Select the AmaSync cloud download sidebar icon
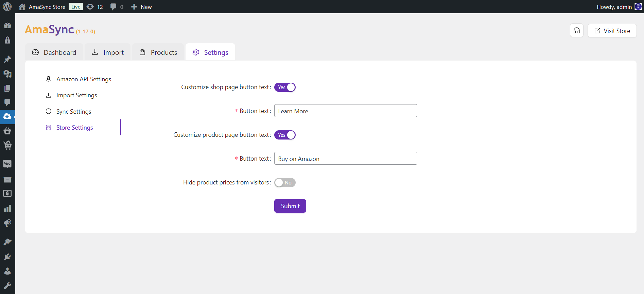Image resolution: width=644 pixels, height=294 pixels. 7,116
